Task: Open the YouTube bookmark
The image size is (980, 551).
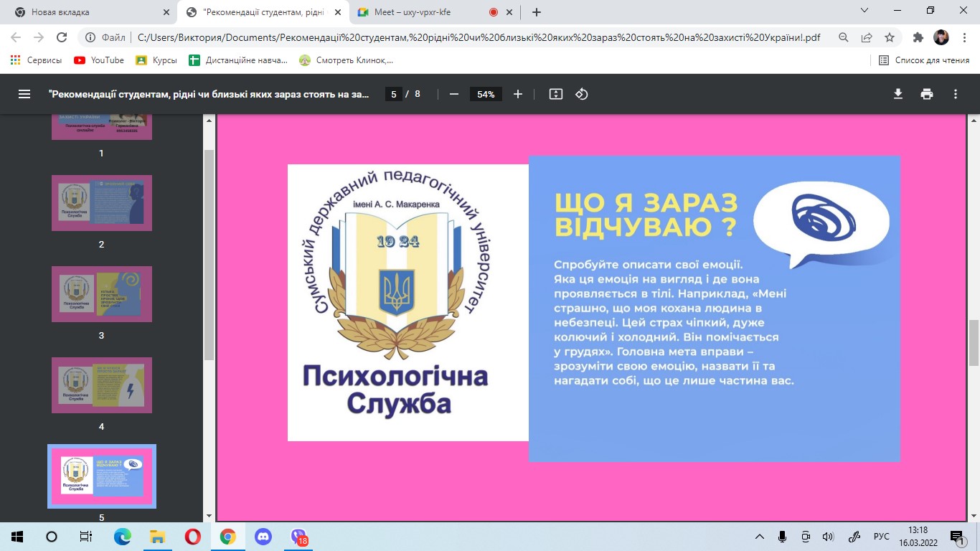Action: tap(99, 60)
